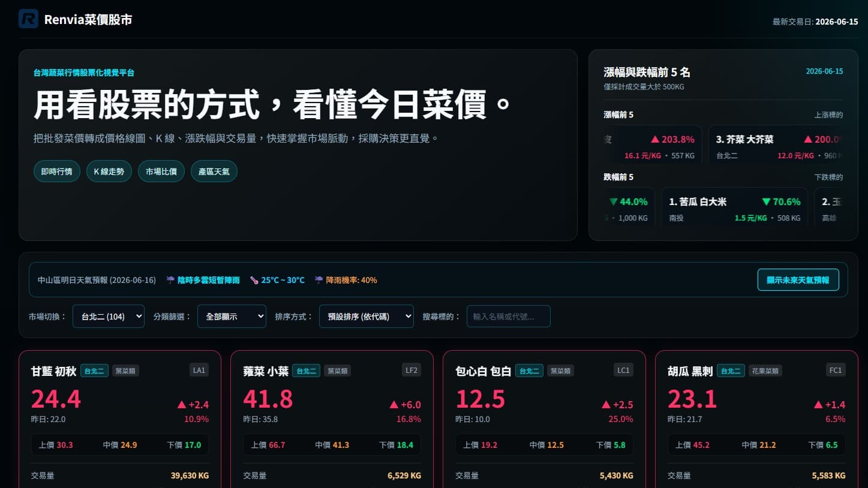
Task: Click the red up-triangle beside +1.4 on 胡瓜 黑刺
Action: tap(818, 405)
